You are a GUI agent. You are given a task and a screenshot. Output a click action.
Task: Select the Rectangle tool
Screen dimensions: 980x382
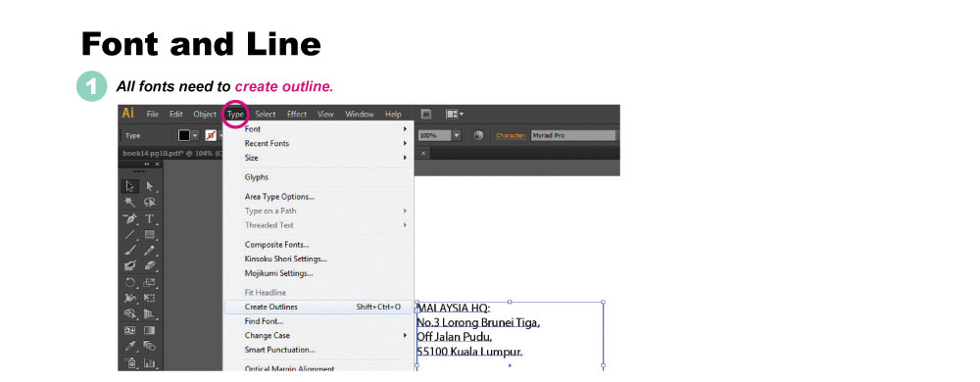tap(150, 235)
